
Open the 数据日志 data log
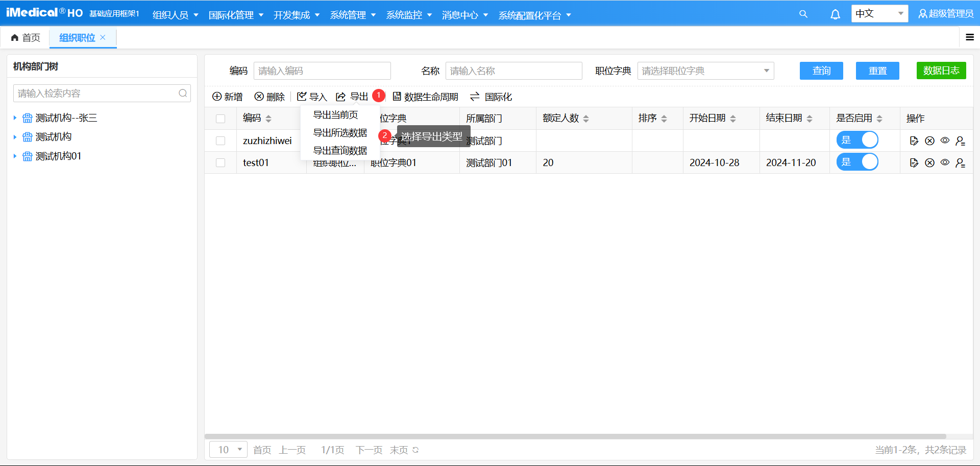tap(941, 71)
